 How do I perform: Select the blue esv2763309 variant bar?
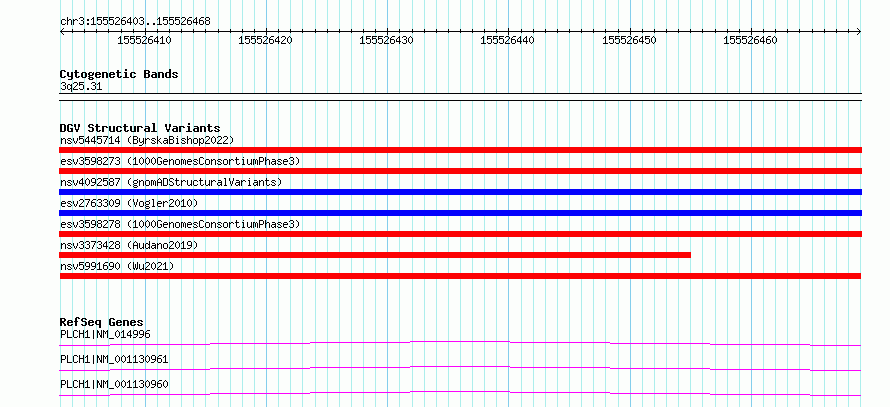coord(460,213)
